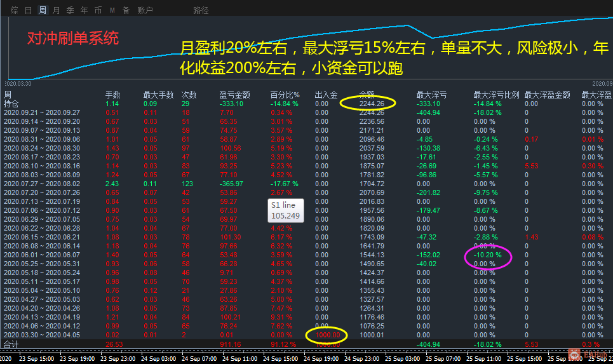Click the 手数 column header
Viewport: 613px width, 364px height.
coord(113,95)
